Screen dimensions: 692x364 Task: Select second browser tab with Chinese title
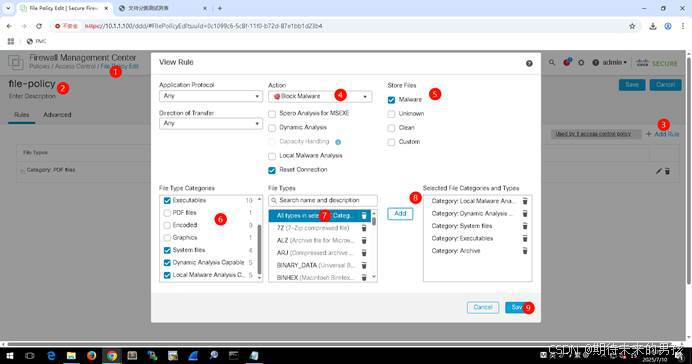pyautogui.click(x=162, y=8)
